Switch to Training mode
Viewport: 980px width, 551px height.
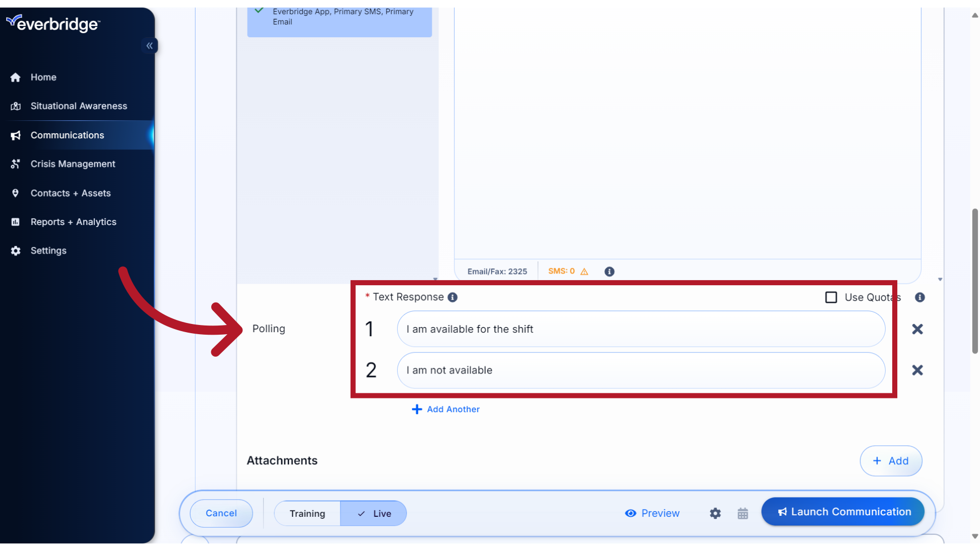point(307,513)
